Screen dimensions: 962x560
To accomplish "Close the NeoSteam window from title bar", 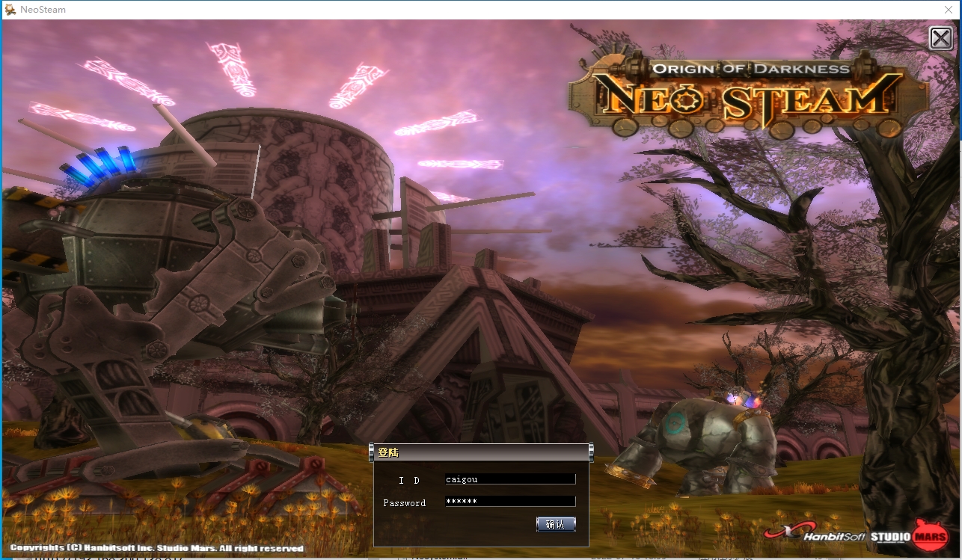I will tap(948, 10).
